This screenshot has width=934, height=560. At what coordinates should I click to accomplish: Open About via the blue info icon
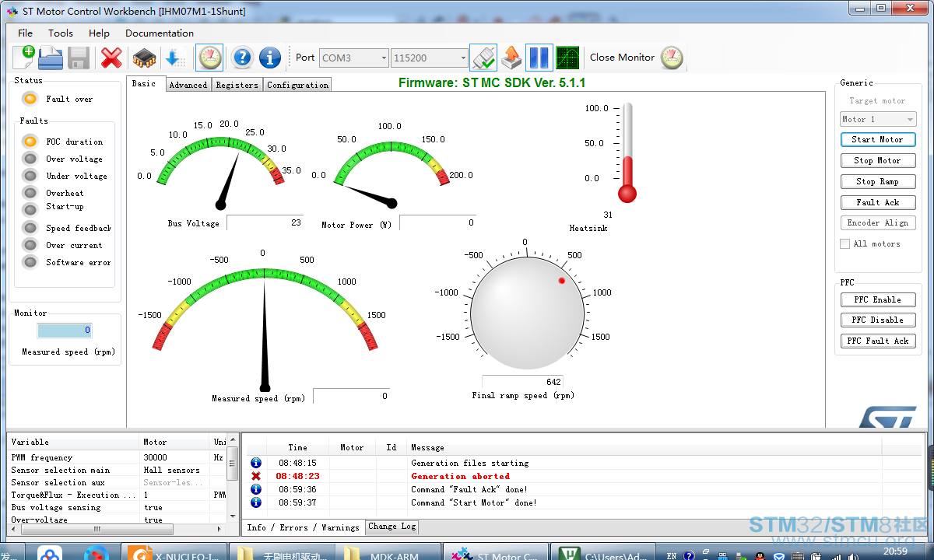pyautogui.click(x=270, y=58)
